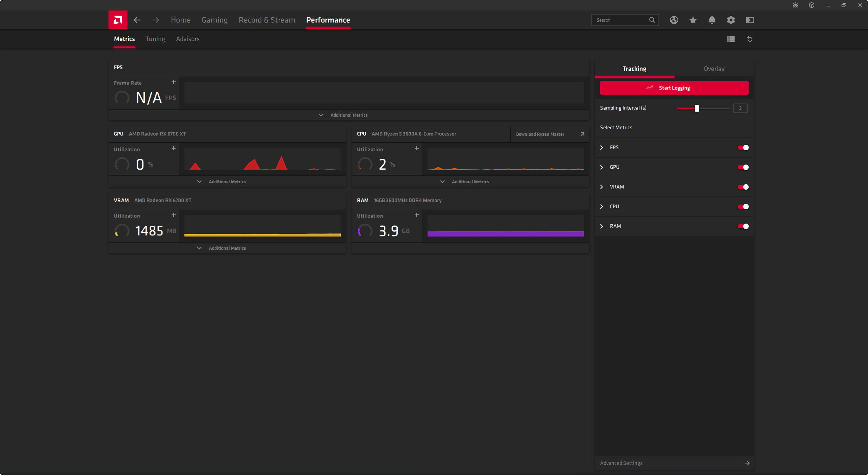Click the Advanced Settings arrow icon
The width and height of the screenshot is (868, 475).
pos(747,463)
